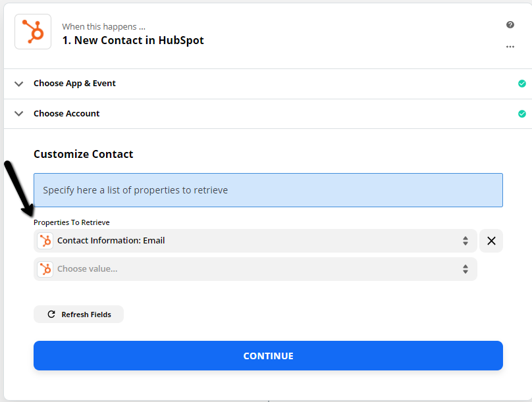532x402 pixels.
Task: Click the Choose App & Event section title
Action: click(74, 84)
